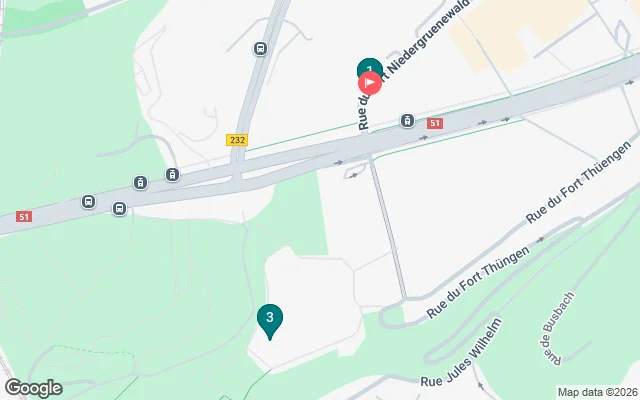Select the Rue du Fort Thüngen label
Image resolution: width=640 pixels, height=400 pixels.
pyautogui.click(x=478, y=282)
